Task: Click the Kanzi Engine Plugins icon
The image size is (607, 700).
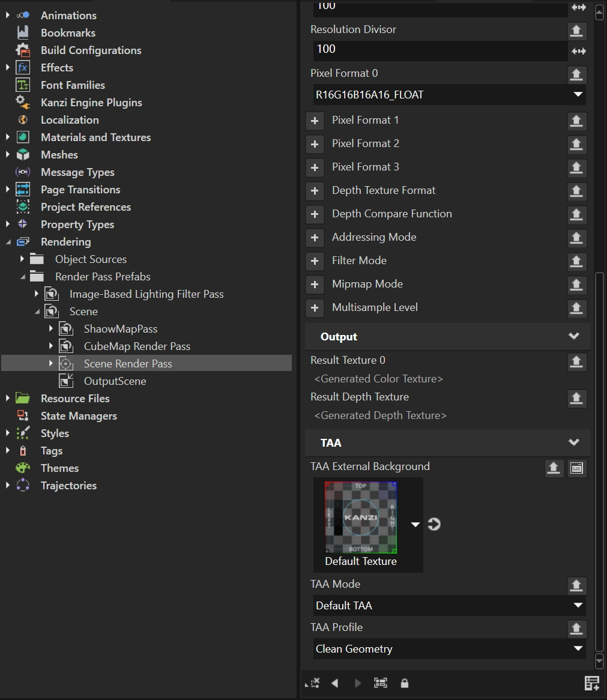Action: [23, 102]
